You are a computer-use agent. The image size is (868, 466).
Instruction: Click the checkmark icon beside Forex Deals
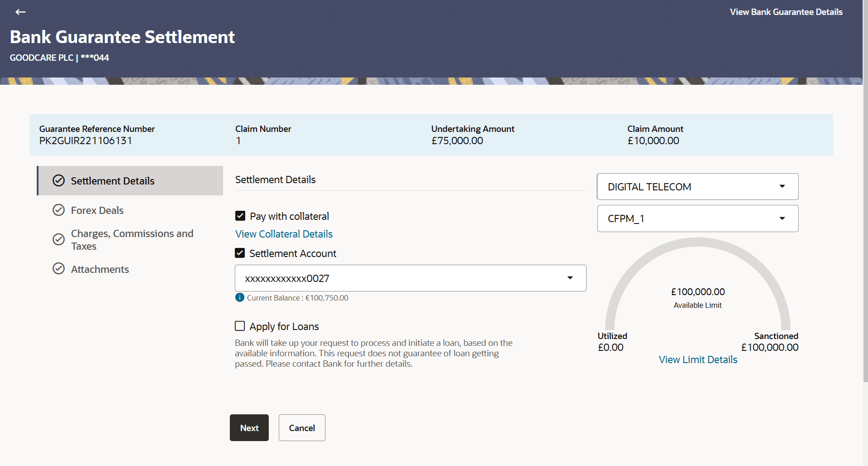(58, 210)
